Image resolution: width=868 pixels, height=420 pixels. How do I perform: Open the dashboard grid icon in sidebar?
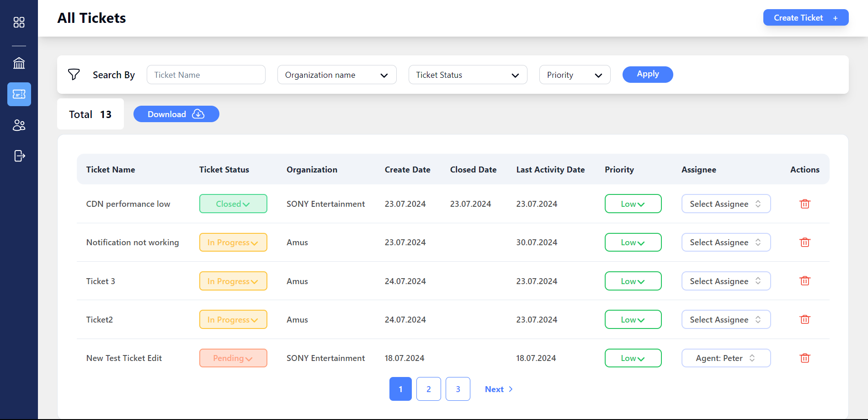point(19,22)
